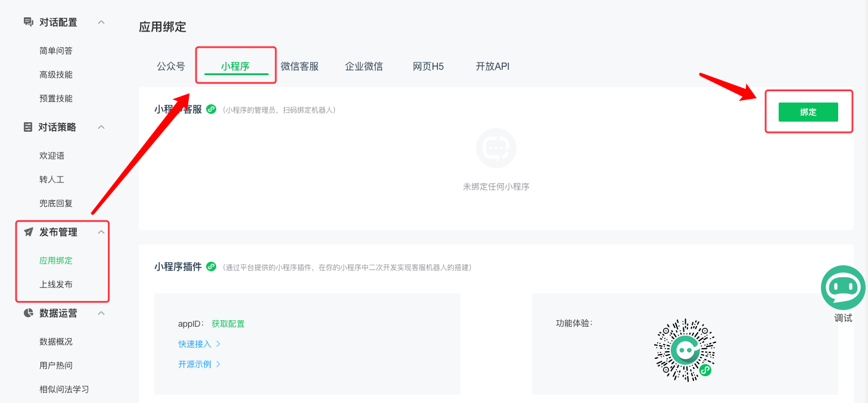This screenshot has height=403, width=868.
Task: Click the mini-program icon next to 小程序插件
Action: tap(211, 266)
